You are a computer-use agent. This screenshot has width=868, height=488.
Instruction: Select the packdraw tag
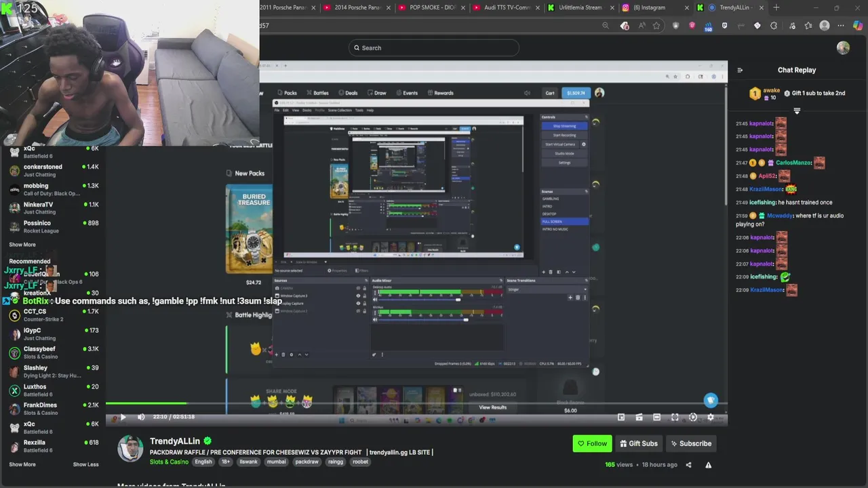click(x=307, y=462)
